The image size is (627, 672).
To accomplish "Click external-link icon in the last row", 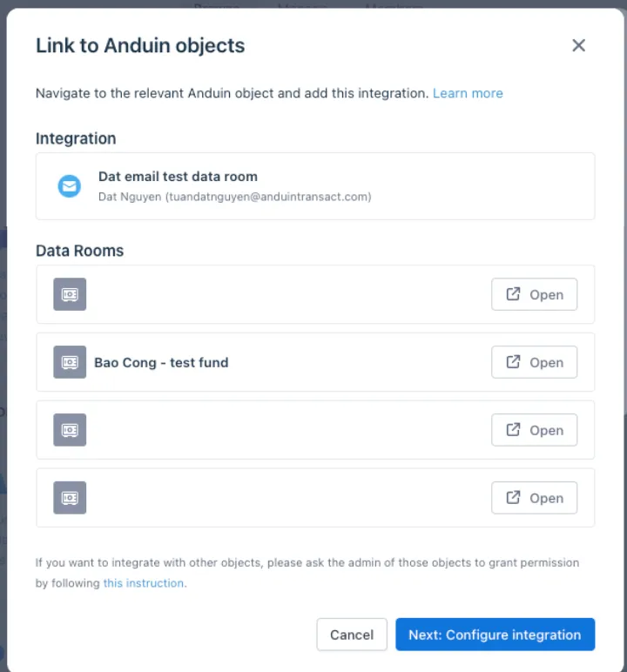I will [513, 497].
